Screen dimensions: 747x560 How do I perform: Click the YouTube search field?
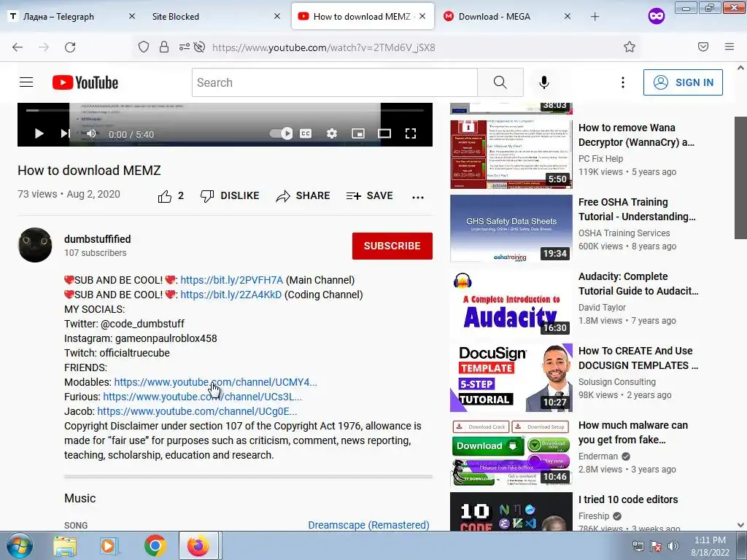click(334, 82)
